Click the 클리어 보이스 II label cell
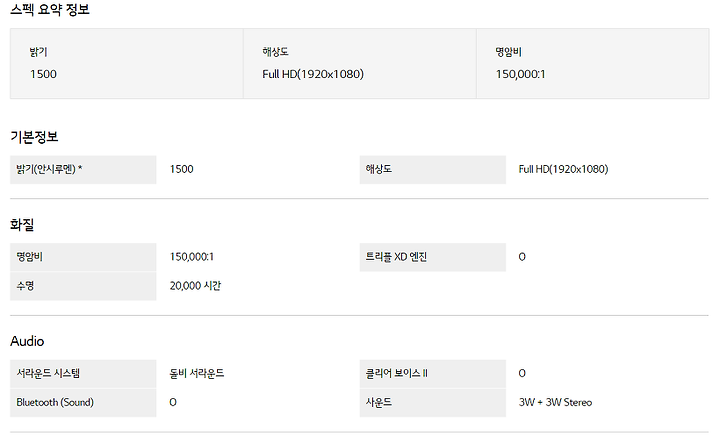 pos(433,374)
